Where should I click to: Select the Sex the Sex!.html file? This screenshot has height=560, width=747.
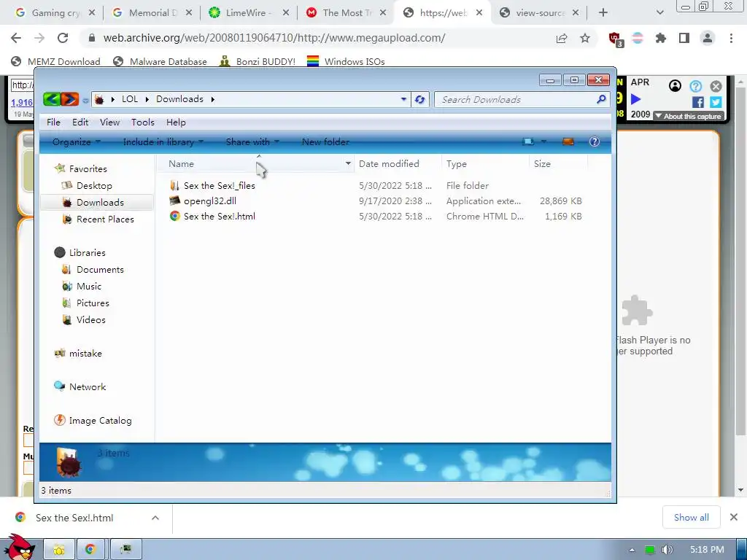(x=219, y=216)
